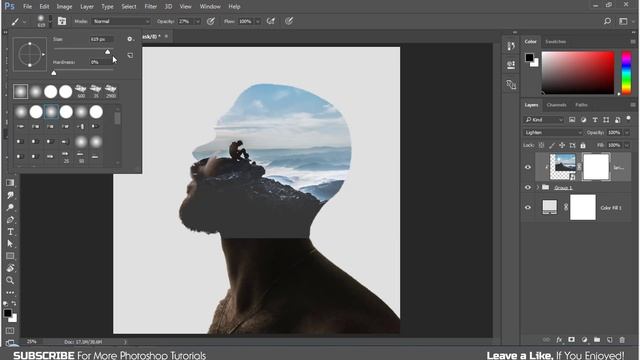The image size is (640, 360).
Task: Create new fill or adjustment layer
Action: (x=584, y=340)
